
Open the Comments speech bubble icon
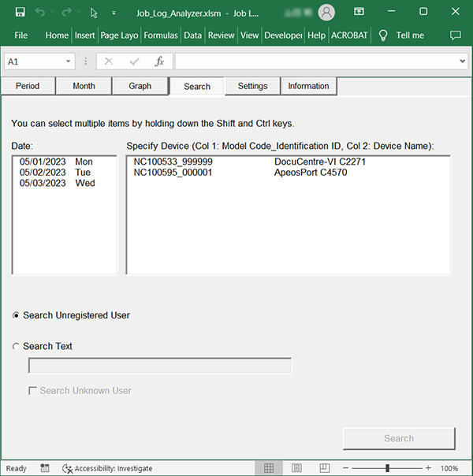point(456,35)
